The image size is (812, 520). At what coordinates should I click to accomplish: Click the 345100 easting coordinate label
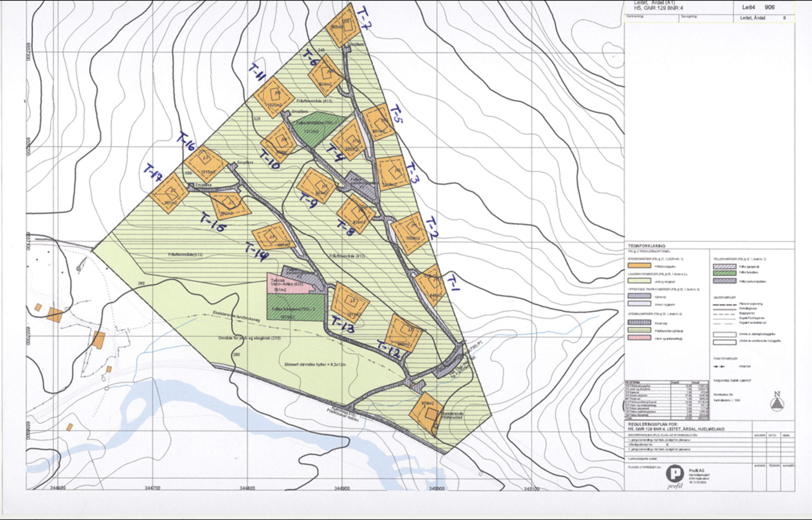pyautogui.click(x=531, y=489)
